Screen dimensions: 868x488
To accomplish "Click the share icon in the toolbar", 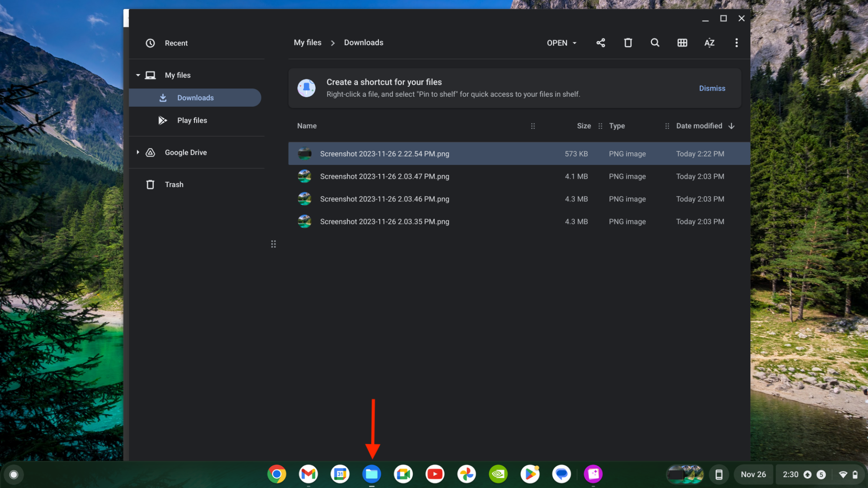I will [601, 43].
